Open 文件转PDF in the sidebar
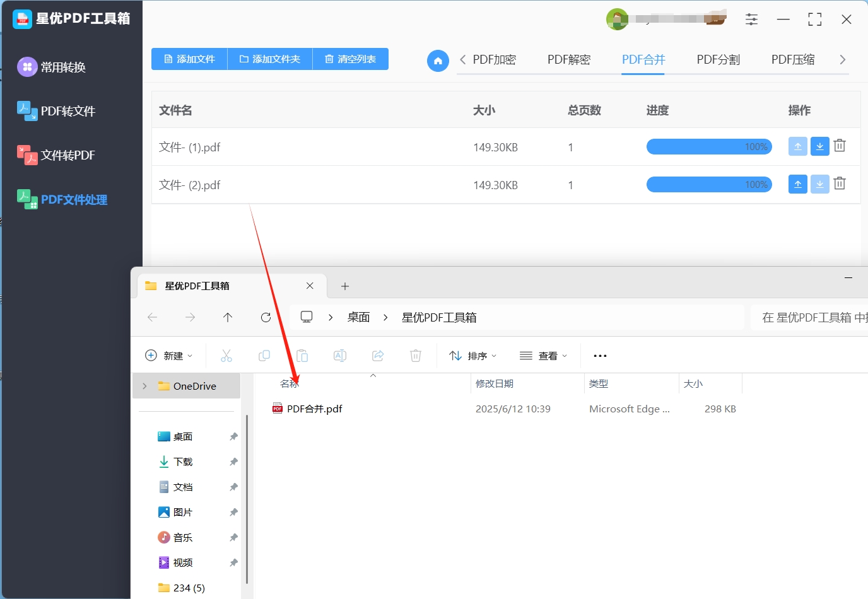Viewport: 868px width, 599px height. click(x=56, y=155)
